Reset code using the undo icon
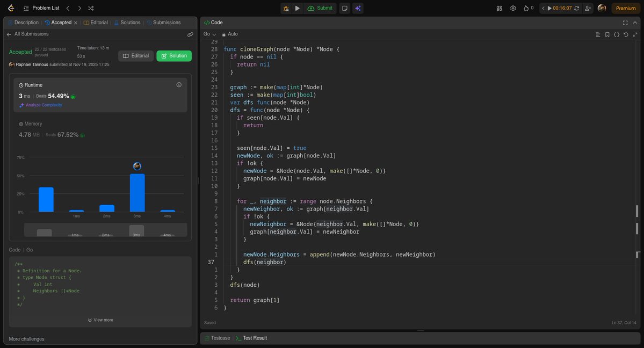 coord(625,34)
